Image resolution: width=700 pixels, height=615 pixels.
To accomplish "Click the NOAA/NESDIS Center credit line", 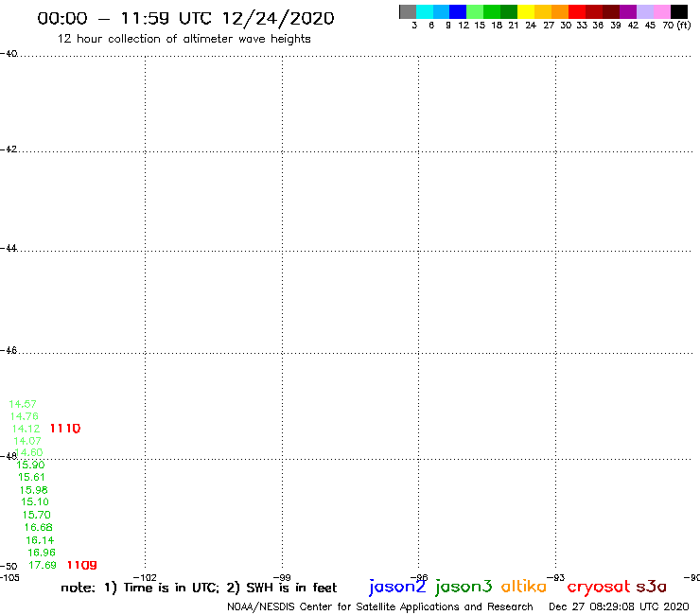I will tap(380, 607).
